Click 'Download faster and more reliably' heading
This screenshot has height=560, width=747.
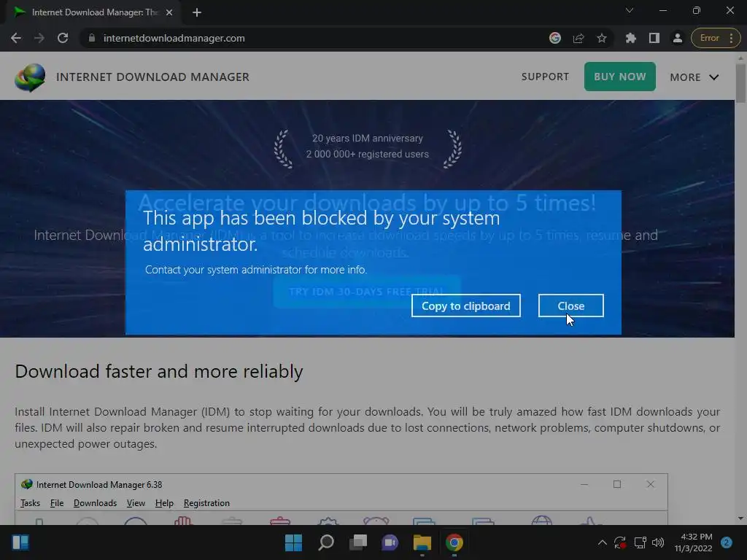point(158,371)
